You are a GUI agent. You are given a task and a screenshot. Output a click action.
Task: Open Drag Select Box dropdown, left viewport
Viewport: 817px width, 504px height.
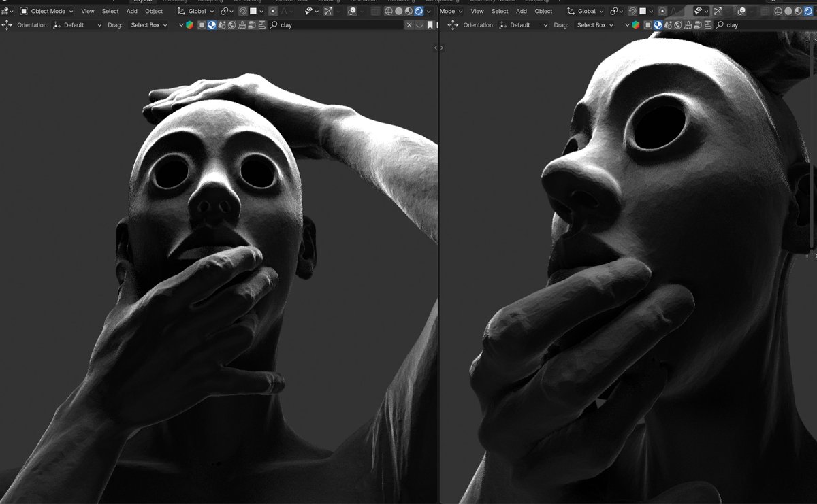pos(148,25)
